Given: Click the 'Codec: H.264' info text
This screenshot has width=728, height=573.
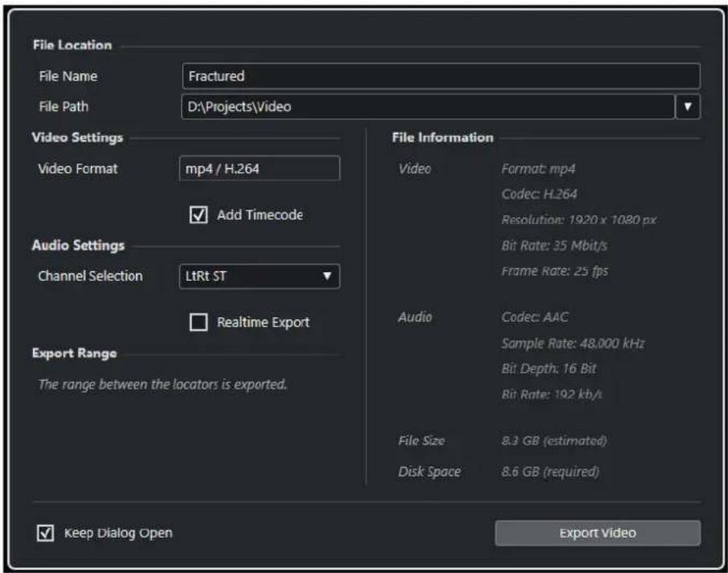Looking at the screenshot, I should pyautogui.click(x=539, y=194).
